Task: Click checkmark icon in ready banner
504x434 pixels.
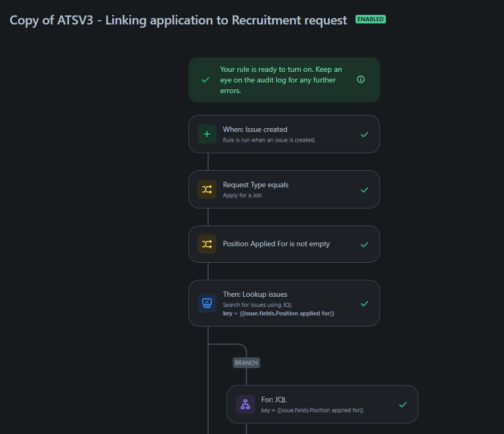Action: click(205, 80)
